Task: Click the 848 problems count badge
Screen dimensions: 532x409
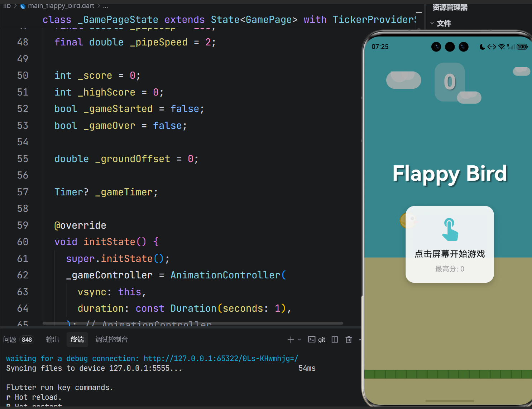Action: [27, 340]
